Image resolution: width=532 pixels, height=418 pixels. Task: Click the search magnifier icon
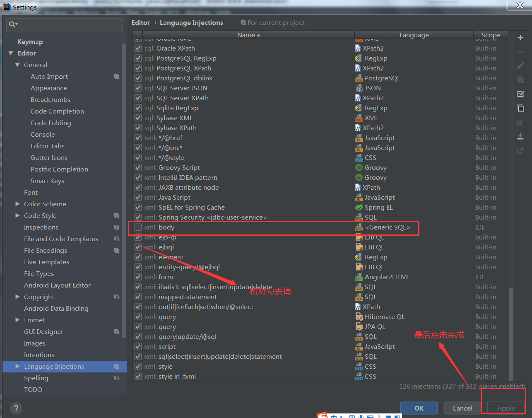[13, 24]
